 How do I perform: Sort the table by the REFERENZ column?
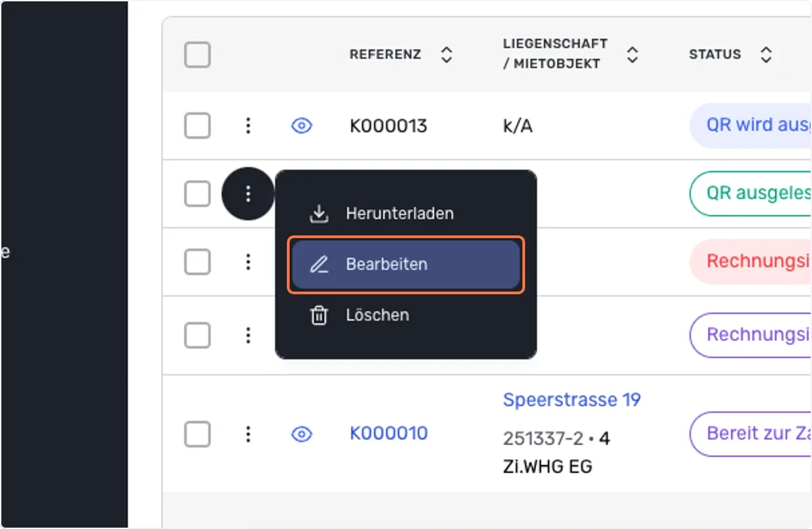(x=447, y=55)
